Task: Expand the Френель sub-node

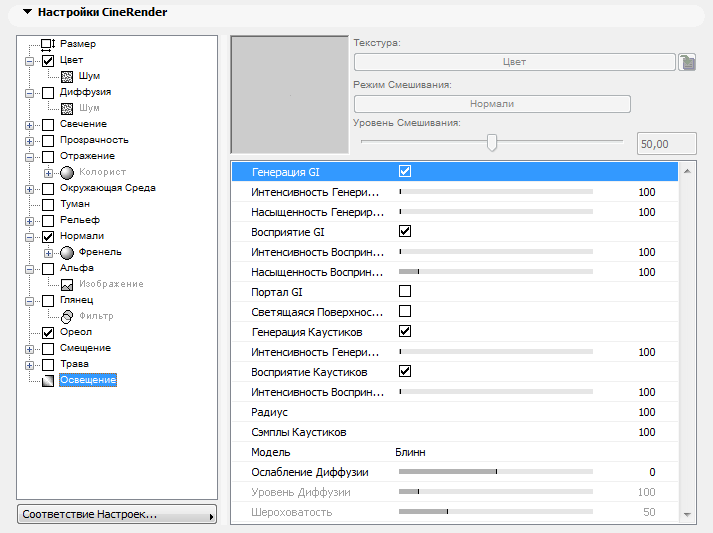Action: [x=48, y=253]
